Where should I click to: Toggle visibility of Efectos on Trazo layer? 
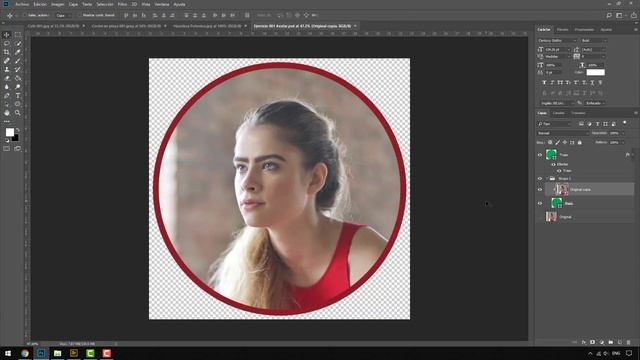(x=553, y=164)
